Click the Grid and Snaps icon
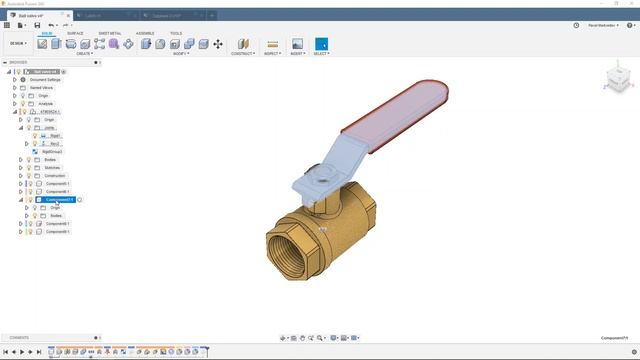This screenshot has height=360, width=640. [344, 338]
